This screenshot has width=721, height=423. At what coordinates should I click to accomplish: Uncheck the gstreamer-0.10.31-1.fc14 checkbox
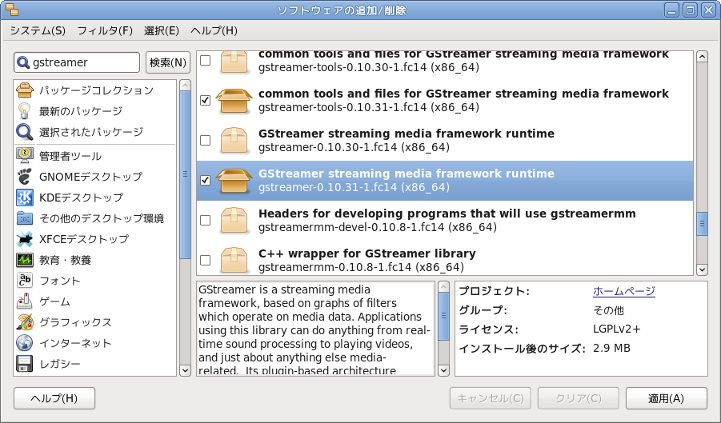tap(206, 180)
